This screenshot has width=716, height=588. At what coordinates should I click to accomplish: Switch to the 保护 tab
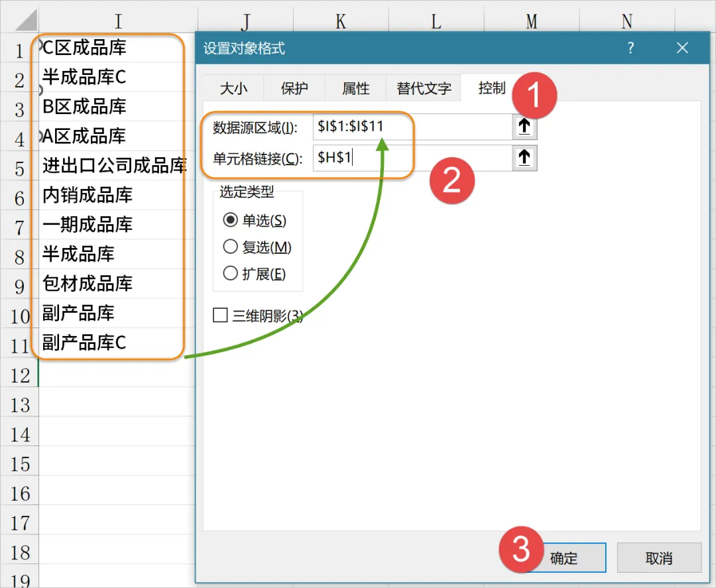pos(294,88)
